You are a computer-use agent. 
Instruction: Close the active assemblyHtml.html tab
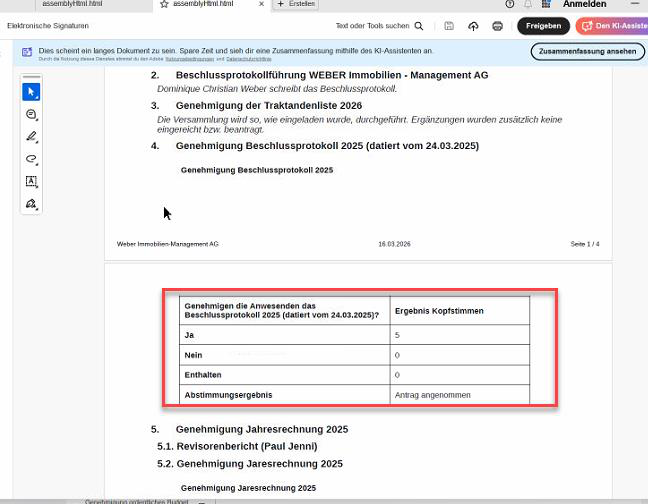point(261,4)
